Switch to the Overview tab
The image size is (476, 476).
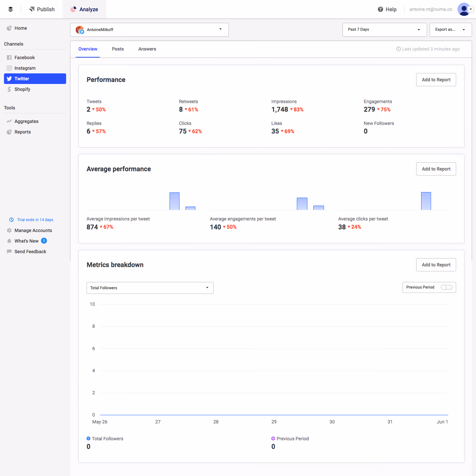tap(88, 49)
